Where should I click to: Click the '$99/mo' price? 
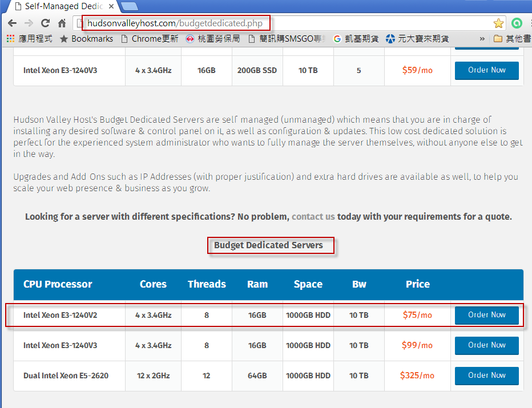(x=417, y=345)
